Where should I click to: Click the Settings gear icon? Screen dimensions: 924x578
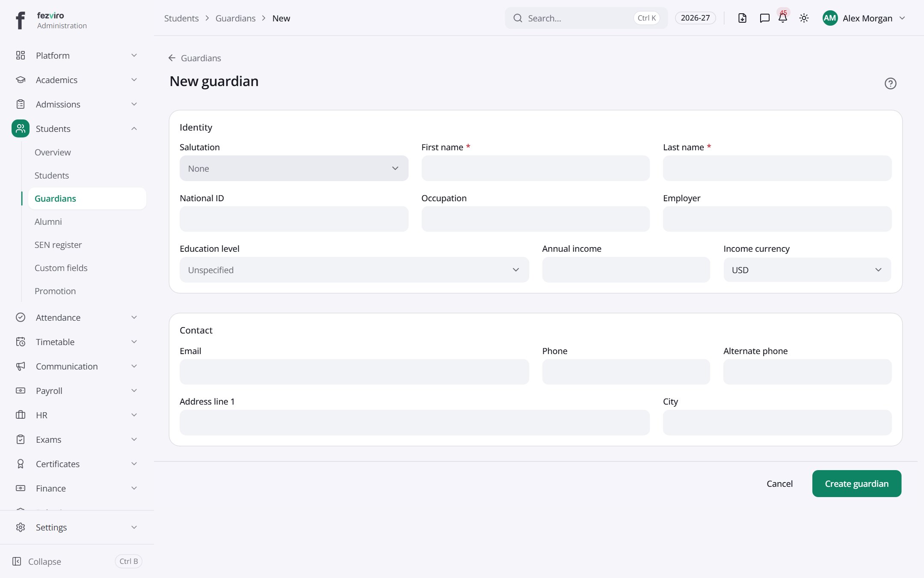(21, 527)
